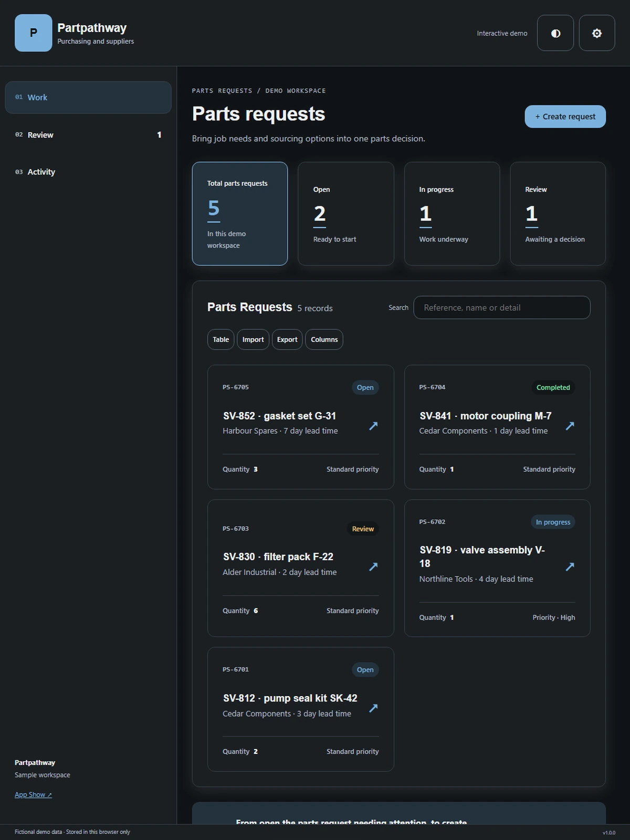Click the SV-852 gasket set G-31 title

(279, 416)
